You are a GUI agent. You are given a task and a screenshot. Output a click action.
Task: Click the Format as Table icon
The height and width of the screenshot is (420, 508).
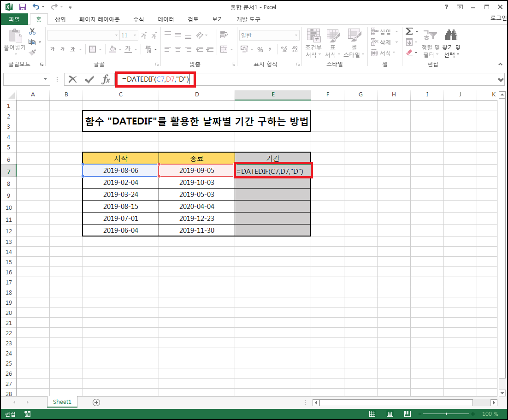(x=333, y=35)
